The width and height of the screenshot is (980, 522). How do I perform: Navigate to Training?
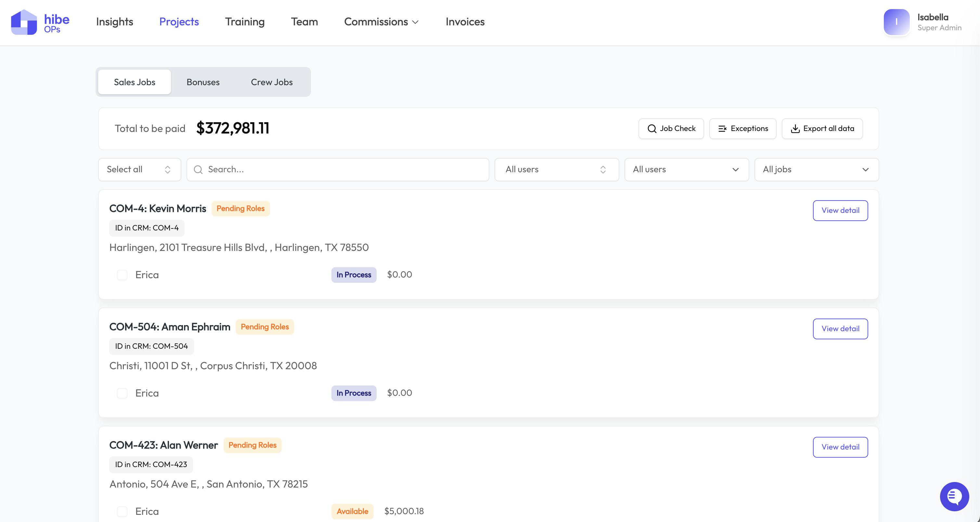coord(245,22)
